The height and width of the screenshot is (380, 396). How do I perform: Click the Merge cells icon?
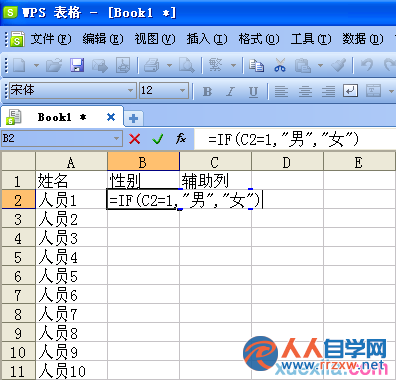pyautogui.click(x=373, y=91)
